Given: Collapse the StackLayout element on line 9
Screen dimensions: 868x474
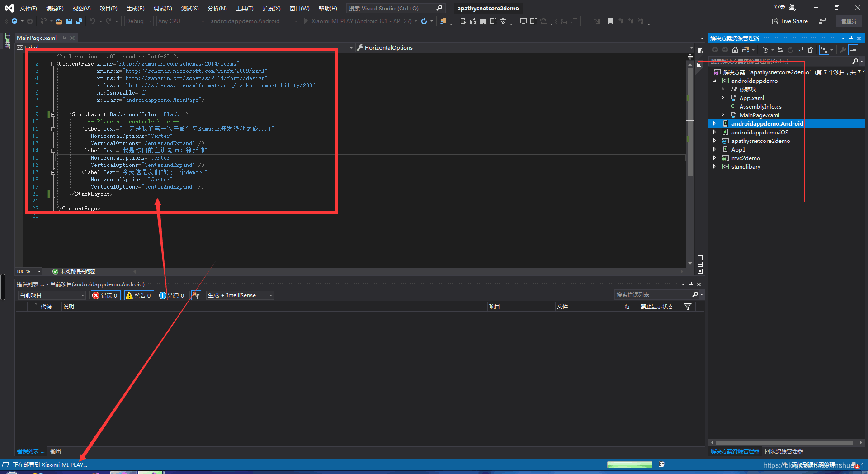Looking at the screenshot, I should [x=53, y=114].
